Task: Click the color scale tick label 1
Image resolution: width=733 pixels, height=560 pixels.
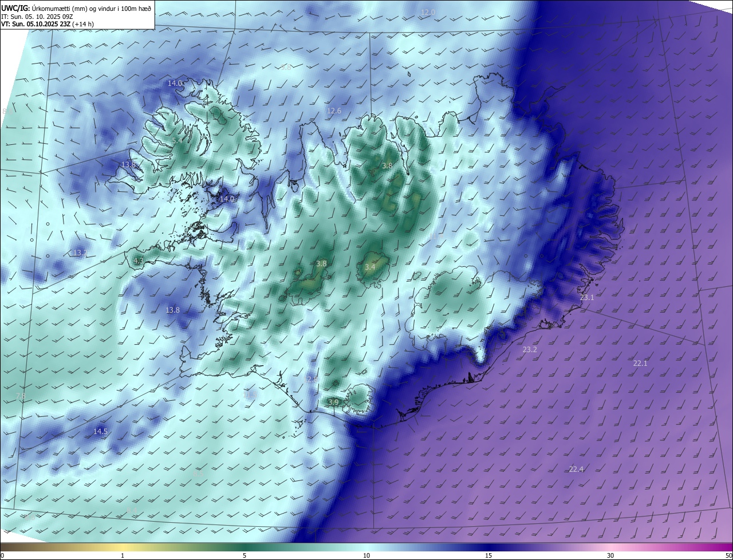Action: click(123, 555)
